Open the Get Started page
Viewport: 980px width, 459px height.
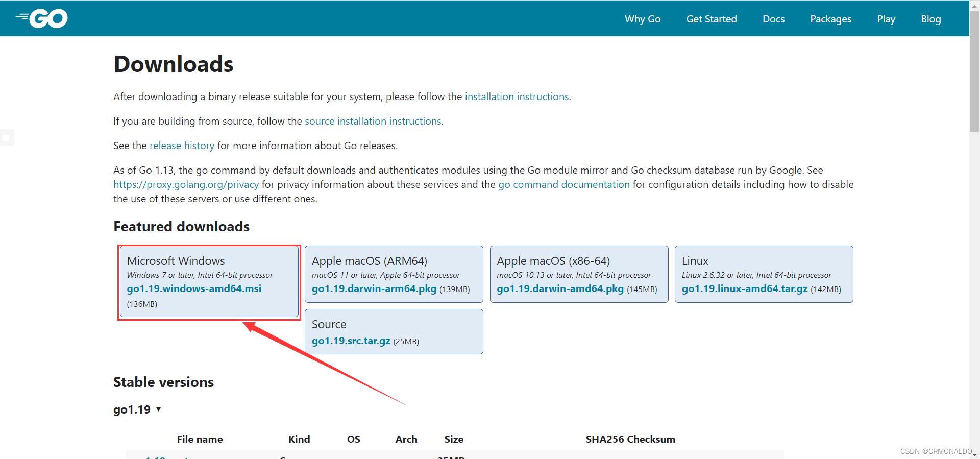point(712,19)
